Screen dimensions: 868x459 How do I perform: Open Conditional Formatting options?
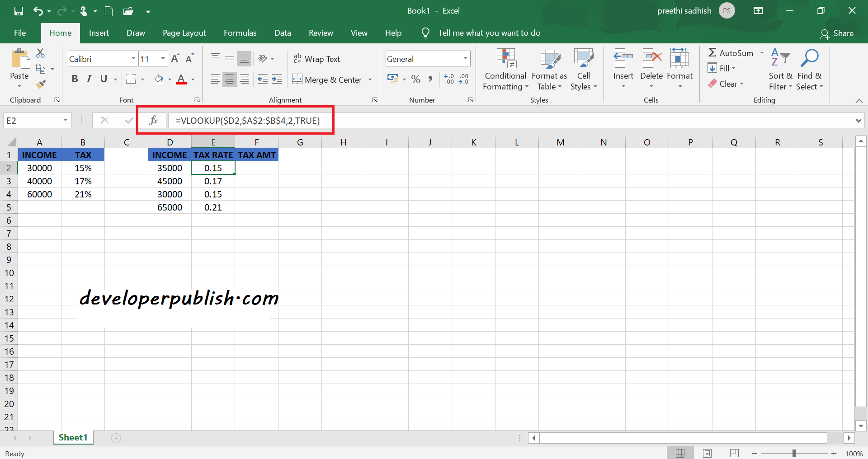[x=505, y=69]
